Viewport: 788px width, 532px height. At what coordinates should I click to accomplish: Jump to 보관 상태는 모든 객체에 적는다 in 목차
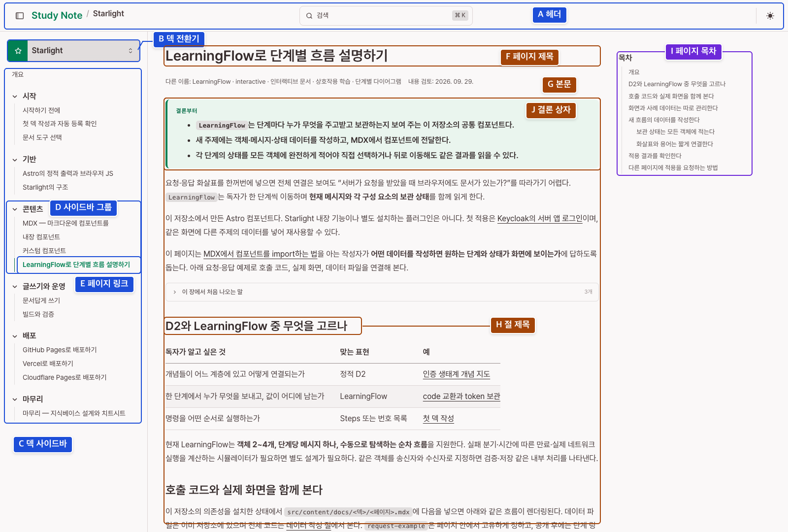click(675, 132)
